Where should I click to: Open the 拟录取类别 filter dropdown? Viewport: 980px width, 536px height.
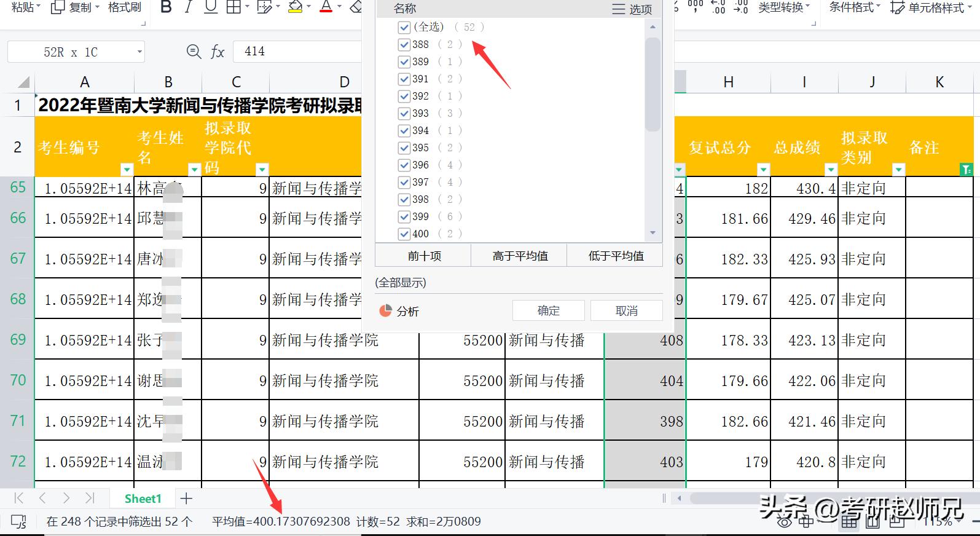899,169
